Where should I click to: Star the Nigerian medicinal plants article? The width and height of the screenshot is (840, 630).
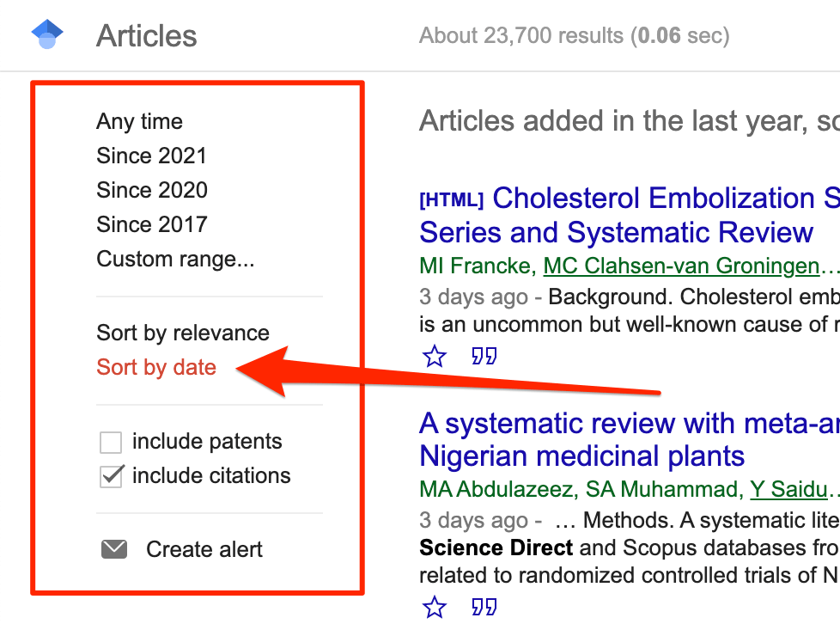click(435, 607)
